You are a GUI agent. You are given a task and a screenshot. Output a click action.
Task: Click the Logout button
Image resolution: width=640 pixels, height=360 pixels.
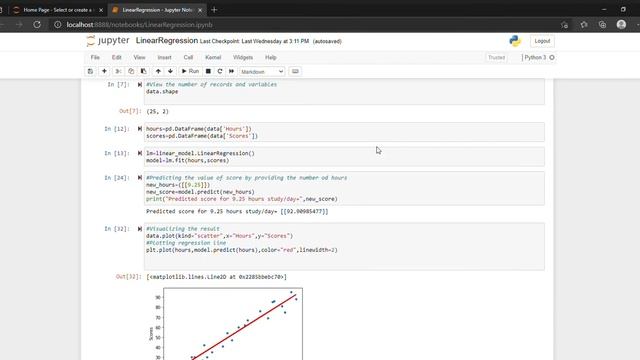[x=542, y=41]
